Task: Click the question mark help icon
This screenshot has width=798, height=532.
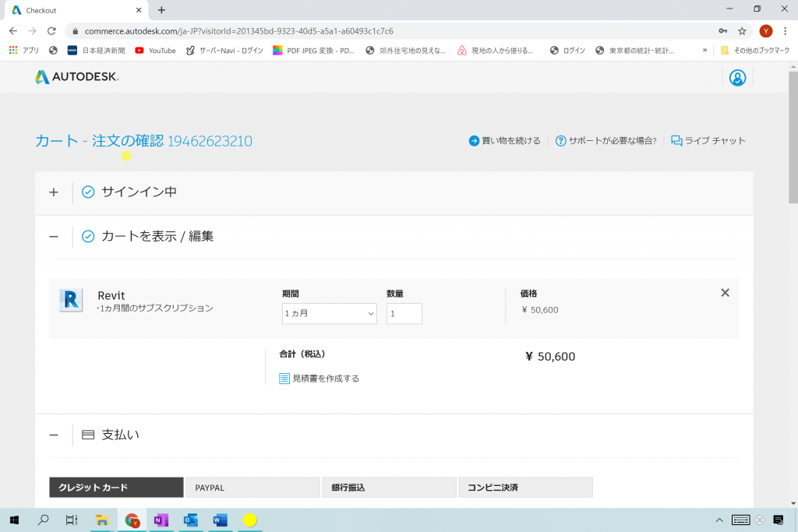Action: click(x=560, y=141)
